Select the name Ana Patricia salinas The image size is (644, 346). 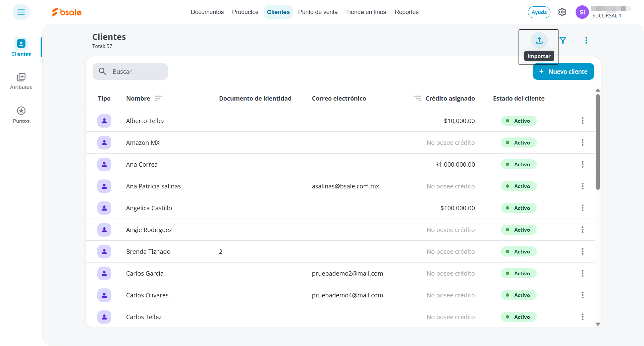[x=153, y=186]
